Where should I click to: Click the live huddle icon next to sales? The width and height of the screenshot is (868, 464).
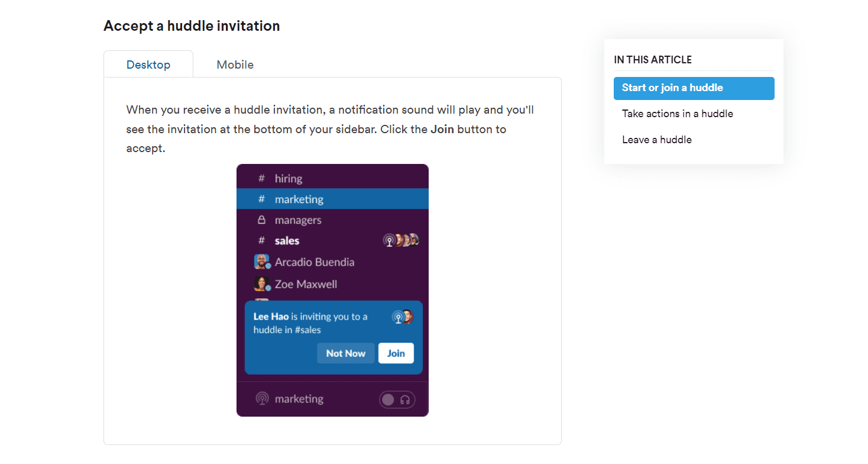[390, 241]
